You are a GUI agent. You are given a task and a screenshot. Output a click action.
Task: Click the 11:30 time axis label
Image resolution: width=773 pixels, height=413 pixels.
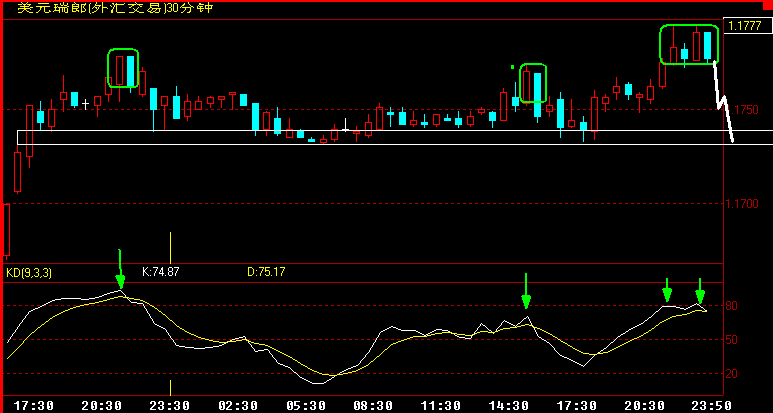pos(441,406)
